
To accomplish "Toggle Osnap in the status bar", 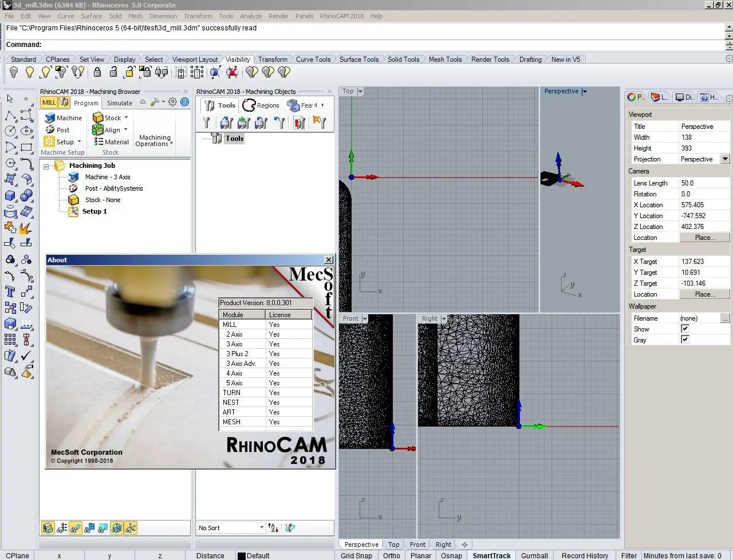I will (451, 555).
